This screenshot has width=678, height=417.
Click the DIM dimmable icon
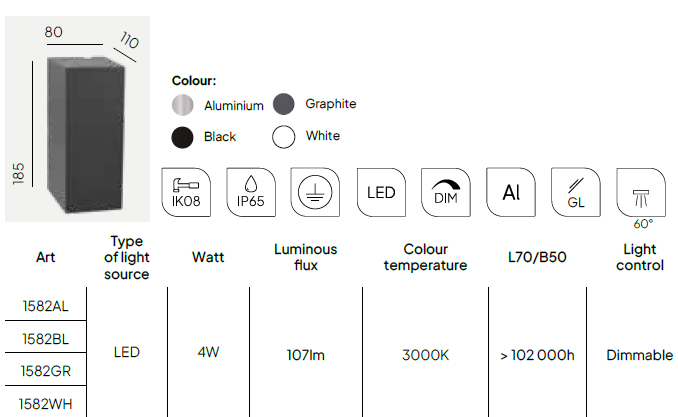[446, 192]
